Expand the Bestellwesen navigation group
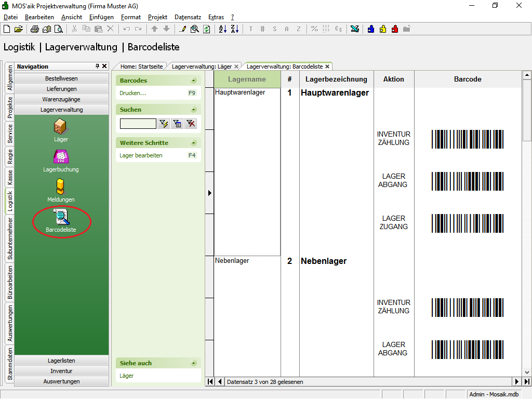 pyautogui.click(x=61, y=78)
